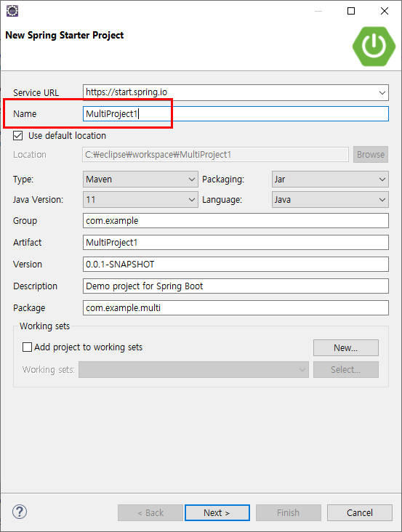Click the New... working set button

[x=346, y=348]
